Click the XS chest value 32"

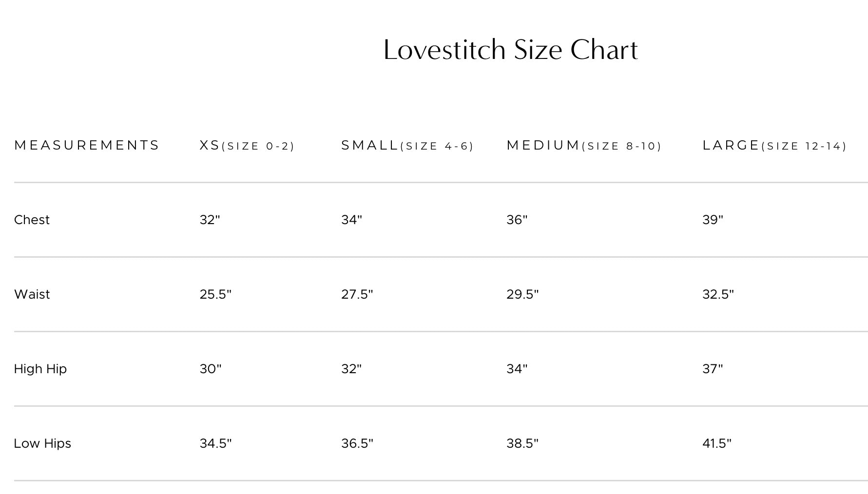[x=210, y=220]
